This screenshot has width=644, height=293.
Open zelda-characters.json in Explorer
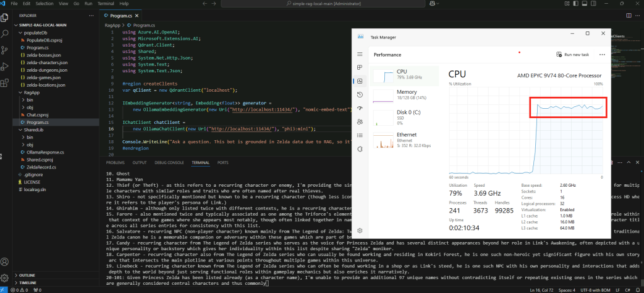(47, 63)
